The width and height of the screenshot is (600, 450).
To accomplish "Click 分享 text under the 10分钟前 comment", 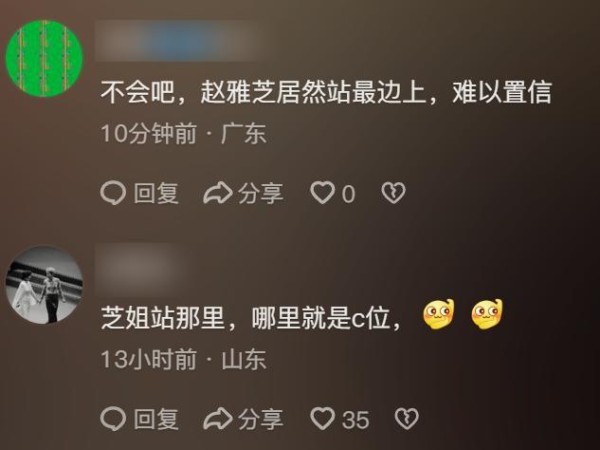I will point(261,193).
